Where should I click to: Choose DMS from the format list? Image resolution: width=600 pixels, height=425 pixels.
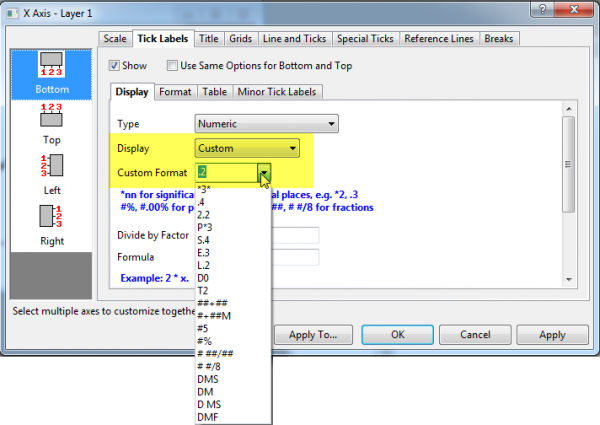coord(207,381)
